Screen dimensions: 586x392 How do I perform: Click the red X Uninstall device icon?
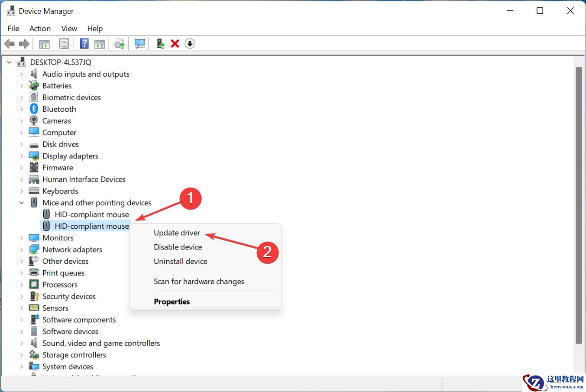pyautogui.click(x=175, y=44)
